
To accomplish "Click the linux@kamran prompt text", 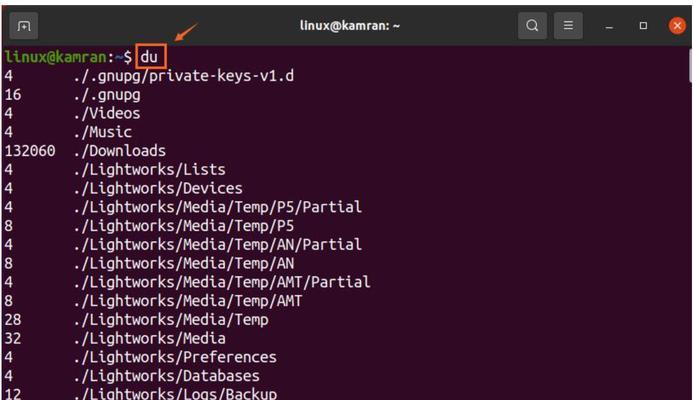I will pos(55,57).
